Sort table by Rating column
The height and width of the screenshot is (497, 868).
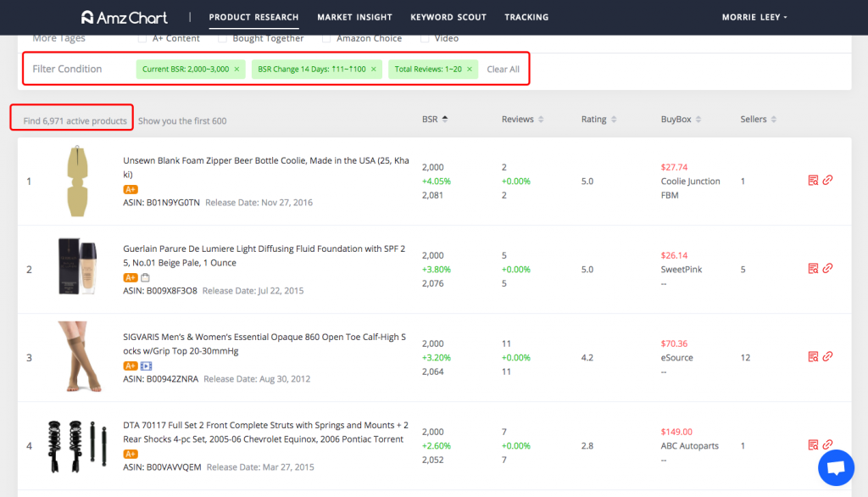[599, 119]
